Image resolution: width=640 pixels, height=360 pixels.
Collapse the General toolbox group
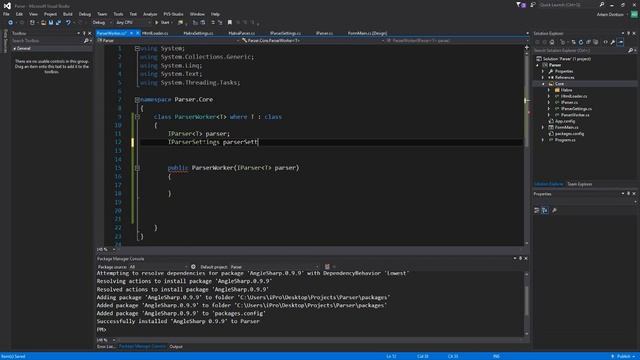[15, 49]
